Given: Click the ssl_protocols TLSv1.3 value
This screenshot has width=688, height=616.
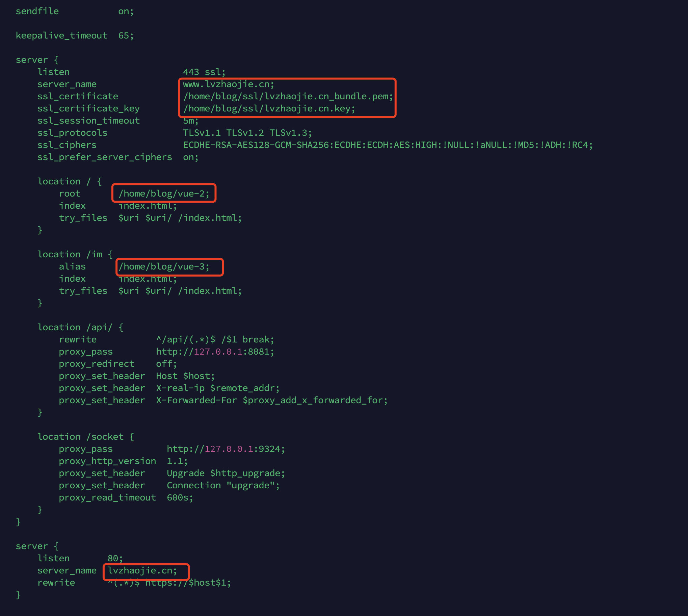Looking at the screenshot, I should click(x=290, y=133).
